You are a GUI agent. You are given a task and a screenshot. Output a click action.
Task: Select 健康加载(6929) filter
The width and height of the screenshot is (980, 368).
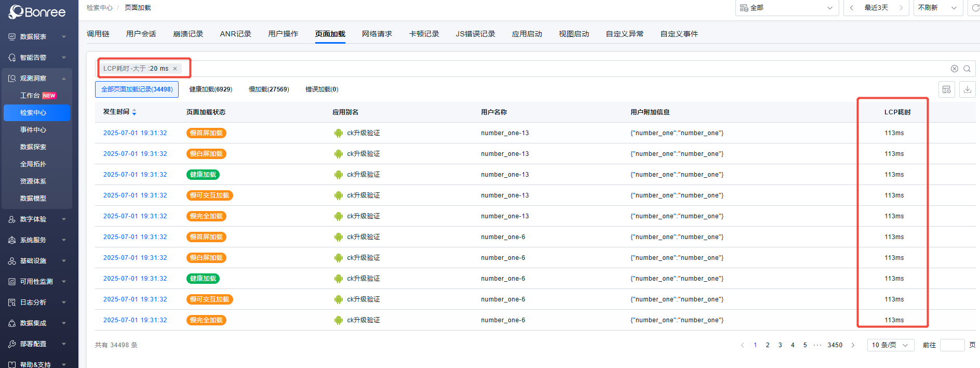pyautogui.click(x=210, y=89)
